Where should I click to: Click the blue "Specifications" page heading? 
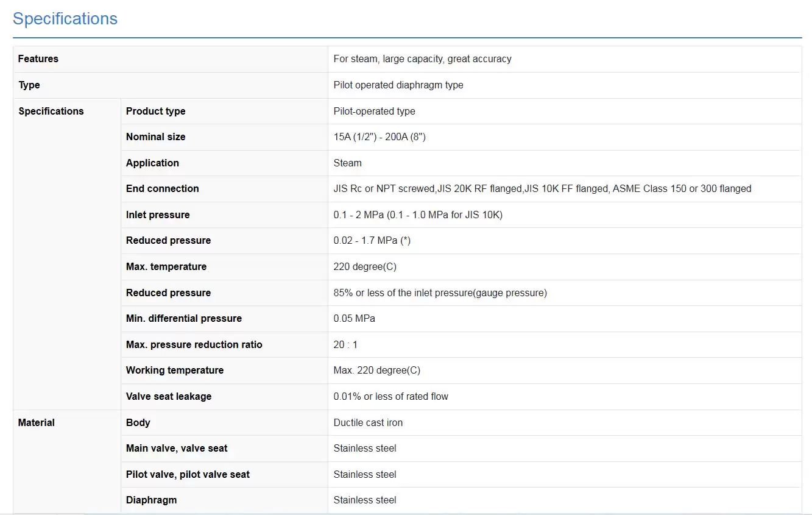[65, 19]
